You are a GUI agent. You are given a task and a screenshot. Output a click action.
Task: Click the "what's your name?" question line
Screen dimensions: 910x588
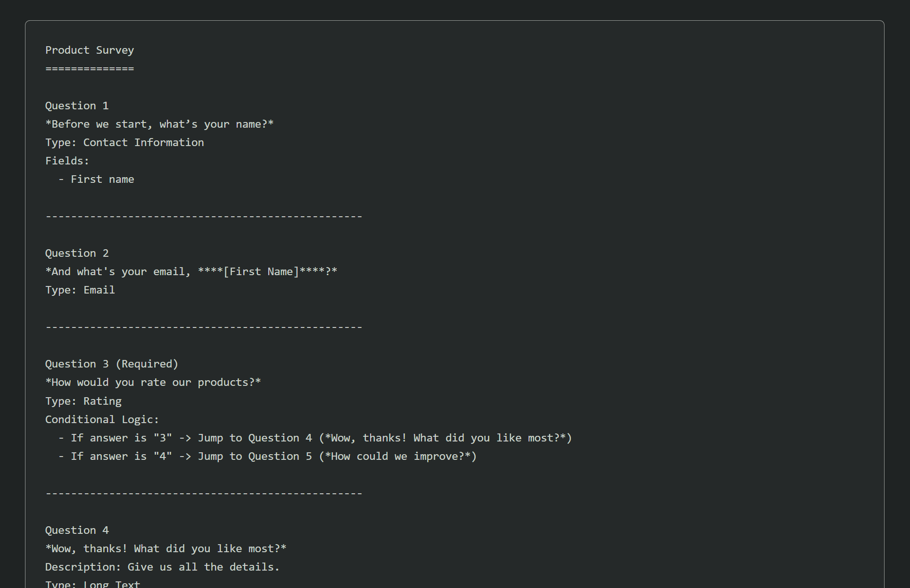tap(159, 124)
